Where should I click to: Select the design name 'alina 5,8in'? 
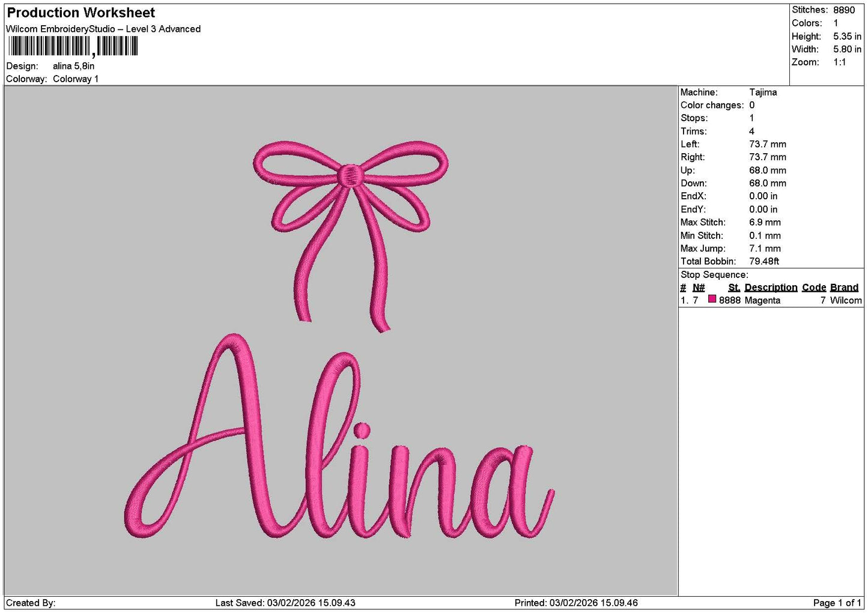73,66
